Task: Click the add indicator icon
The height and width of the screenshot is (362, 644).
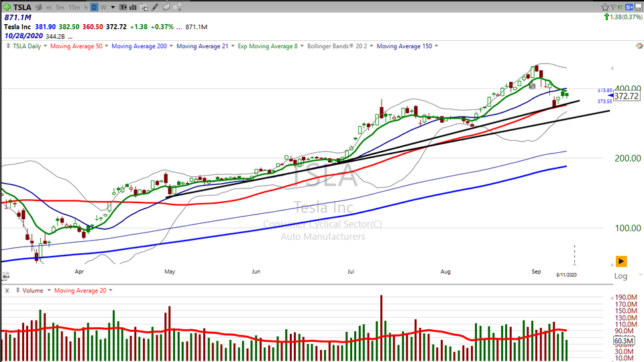Action: click(x=144, y=7)
